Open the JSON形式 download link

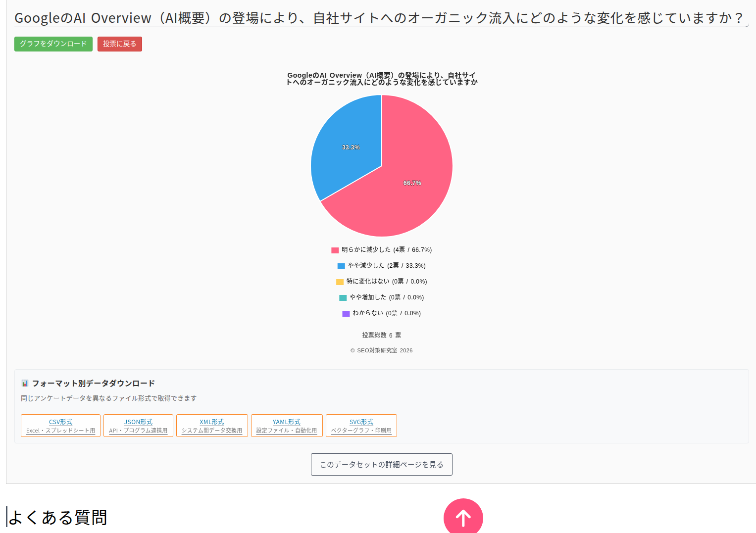pyautogui.click(x=138, y=422)
